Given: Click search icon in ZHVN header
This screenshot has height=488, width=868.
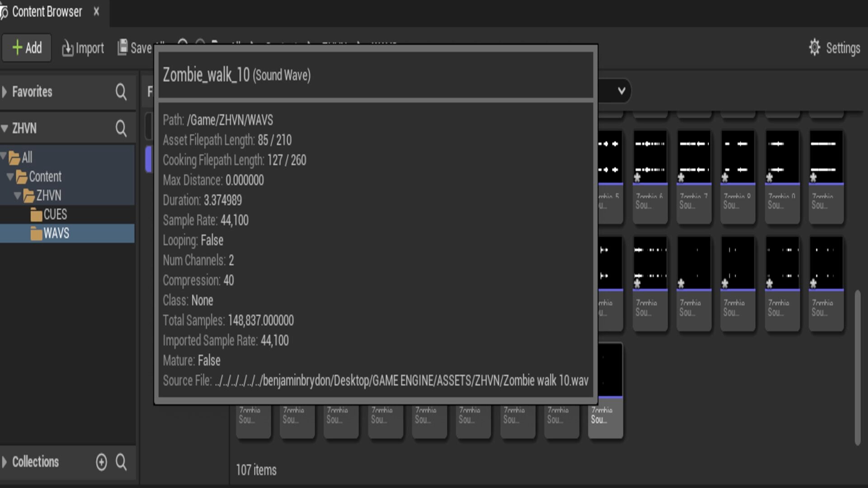Looking at the screenshot, I should click(x=121, y=128).
